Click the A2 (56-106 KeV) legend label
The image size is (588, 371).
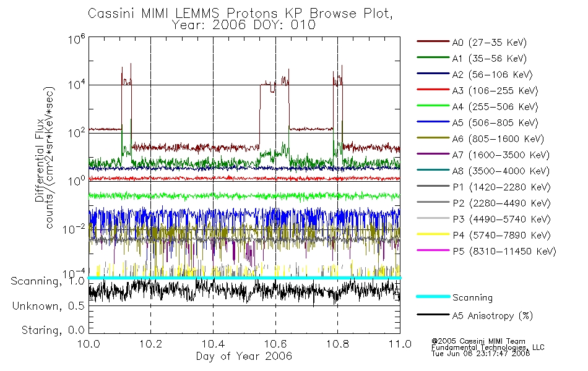pyautogui.click(x=493, y=75)
